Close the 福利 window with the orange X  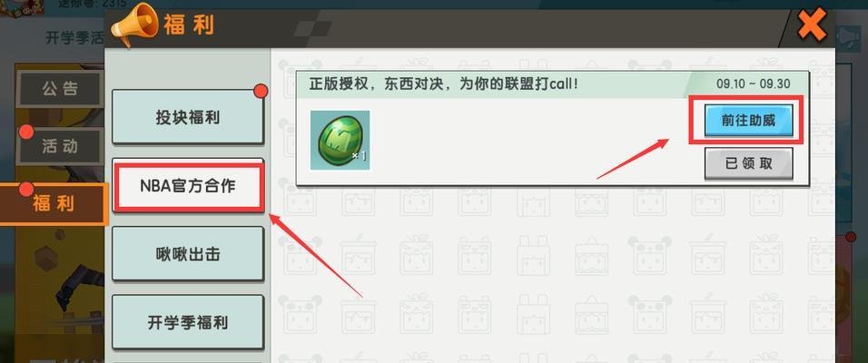coord(812,25)
